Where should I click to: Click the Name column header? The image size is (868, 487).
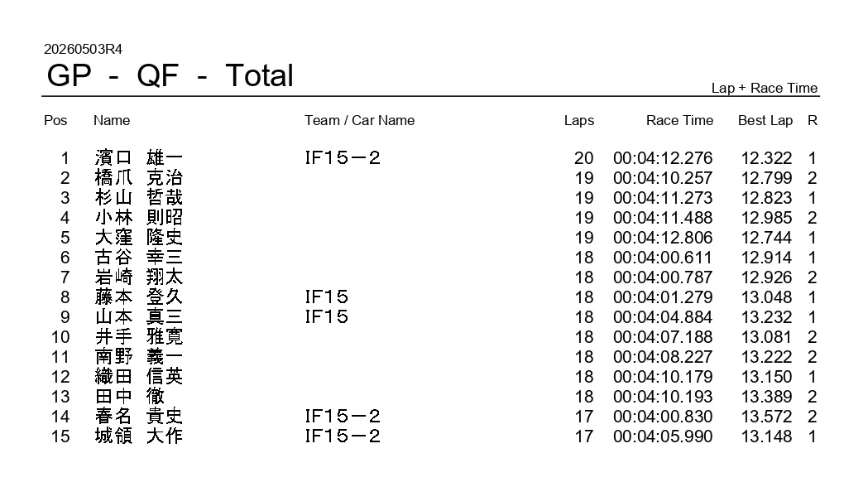click(x=111, y=120)
